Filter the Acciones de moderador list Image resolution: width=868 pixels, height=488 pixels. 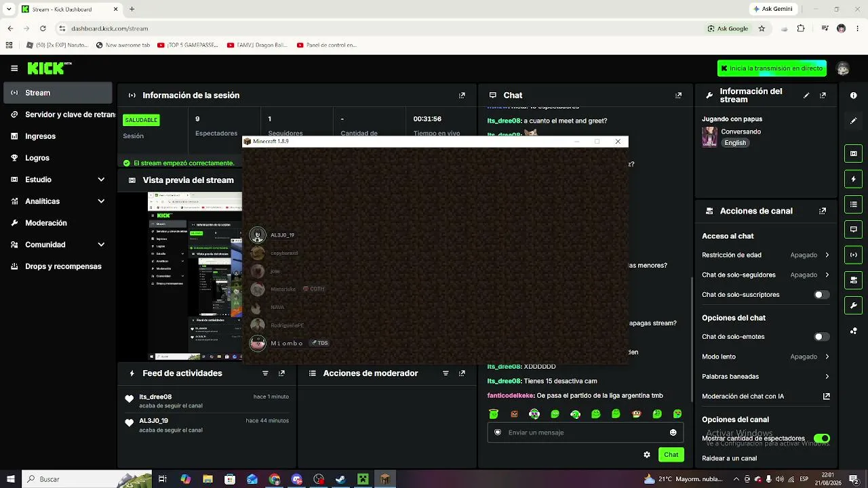446,373
